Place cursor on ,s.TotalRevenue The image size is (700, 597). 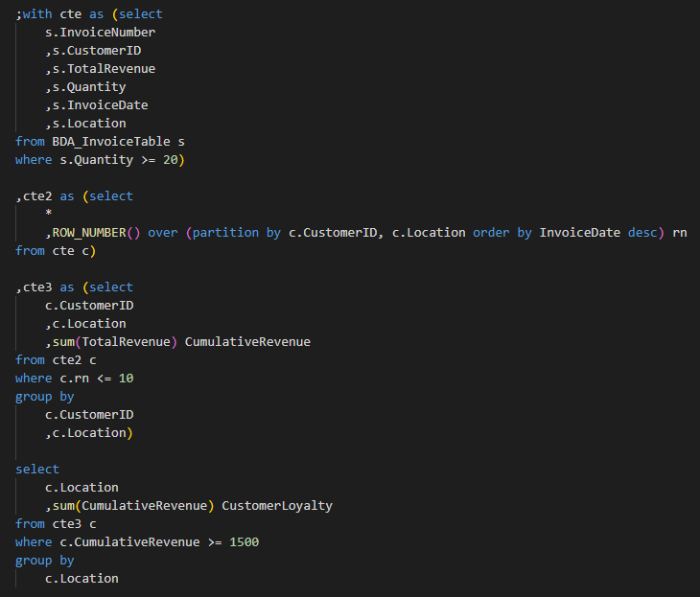(100, 69)
